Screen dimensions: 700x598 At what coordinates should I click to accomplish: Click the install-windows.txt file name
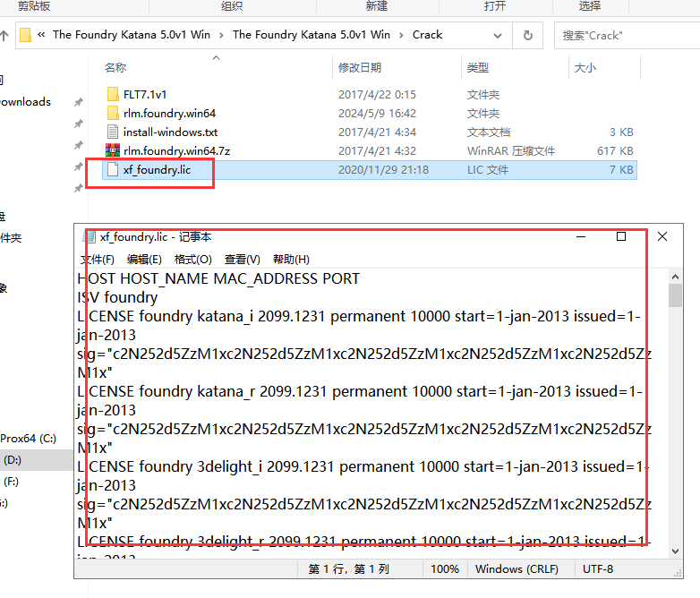pyautogui.click(x=171, y=132)
